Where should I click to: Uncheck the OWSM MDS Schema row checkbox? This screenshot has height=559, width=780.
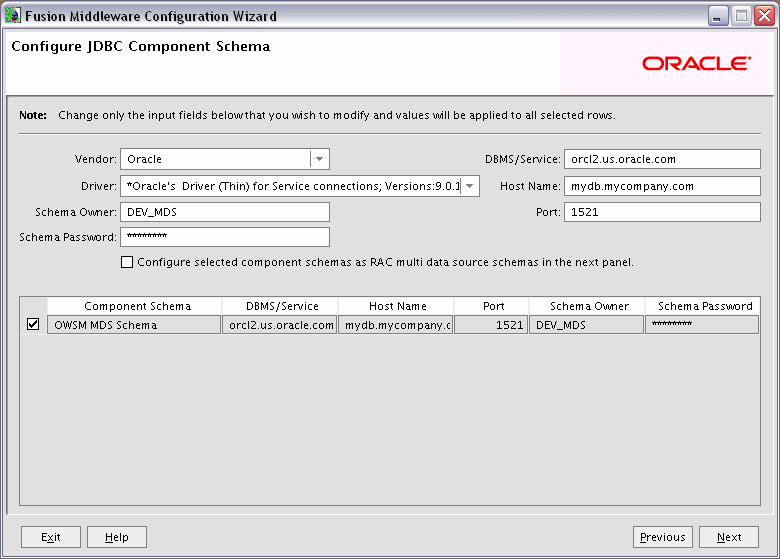[33, 324]
